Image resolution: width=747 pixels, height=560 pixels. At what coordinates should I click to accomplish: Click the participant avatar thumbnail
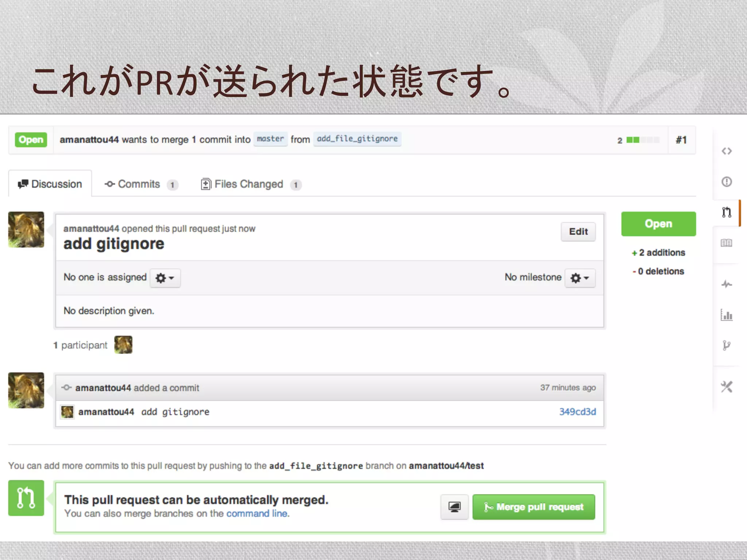click(123, 345)
